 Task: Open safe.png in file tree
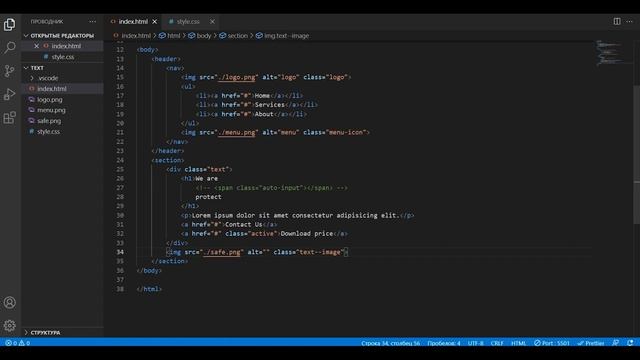click(49, 121)
